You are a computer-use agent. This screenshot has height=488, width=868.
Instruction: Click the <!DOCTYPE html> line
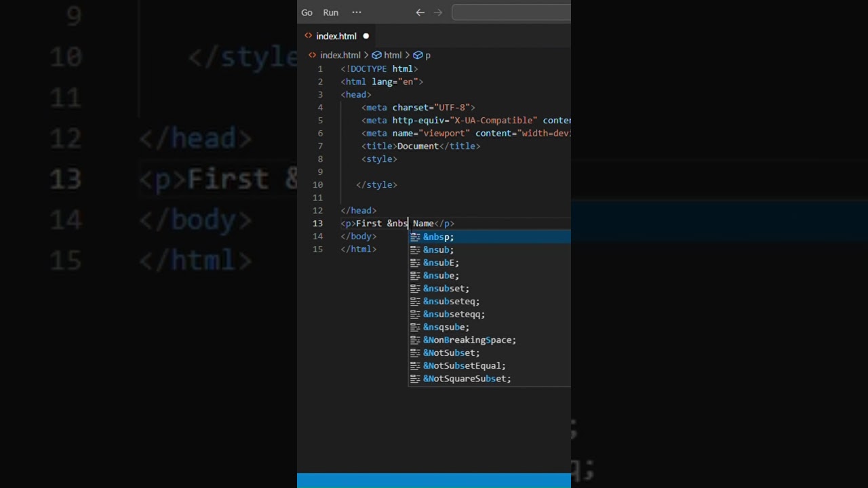coord(379,68)
